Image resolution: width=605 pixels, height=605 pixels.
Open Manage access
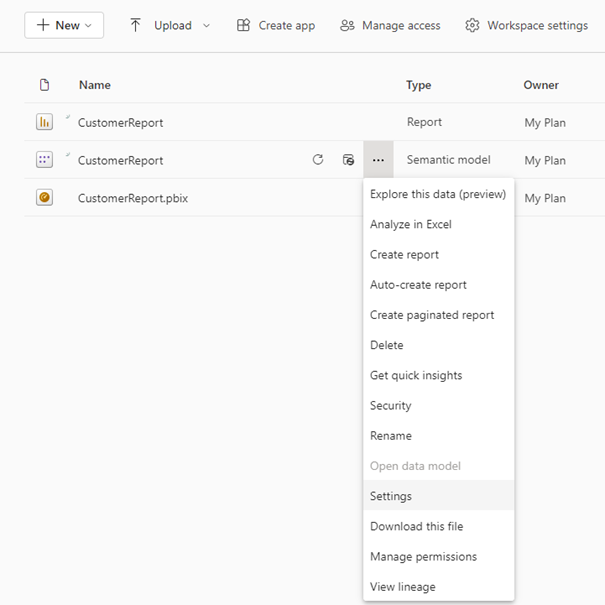pyautogui.click(x=390, y=25)
